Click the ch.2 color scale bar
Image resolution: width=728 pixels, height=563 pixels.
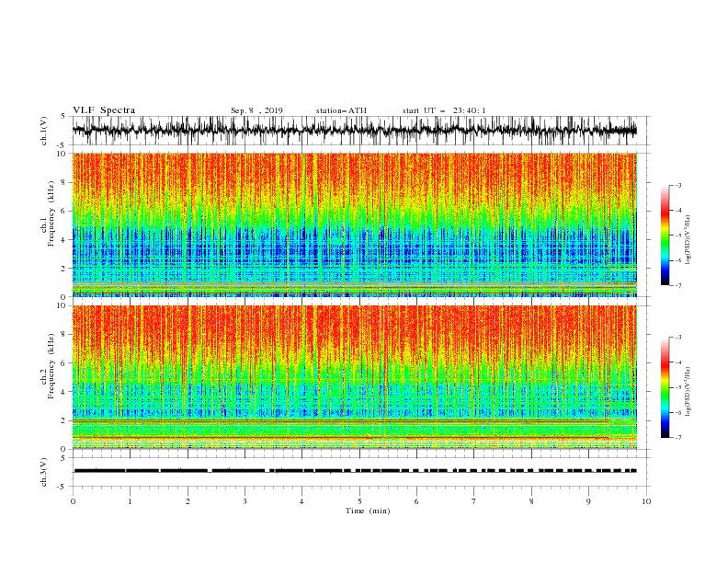click(665, 387)
